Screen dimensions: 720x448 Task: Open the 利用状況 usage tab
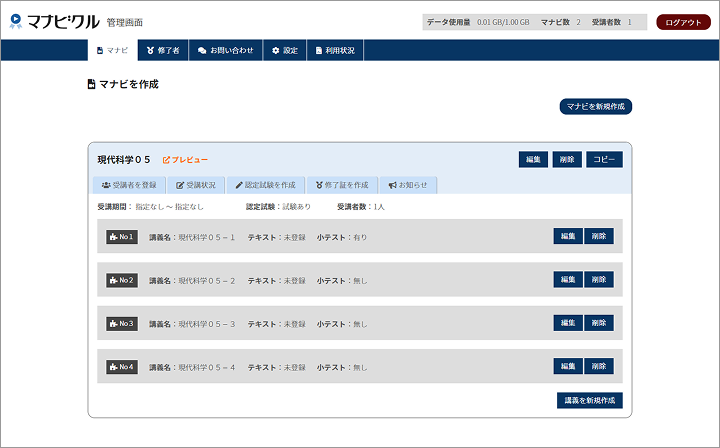(x=335, y=50)
